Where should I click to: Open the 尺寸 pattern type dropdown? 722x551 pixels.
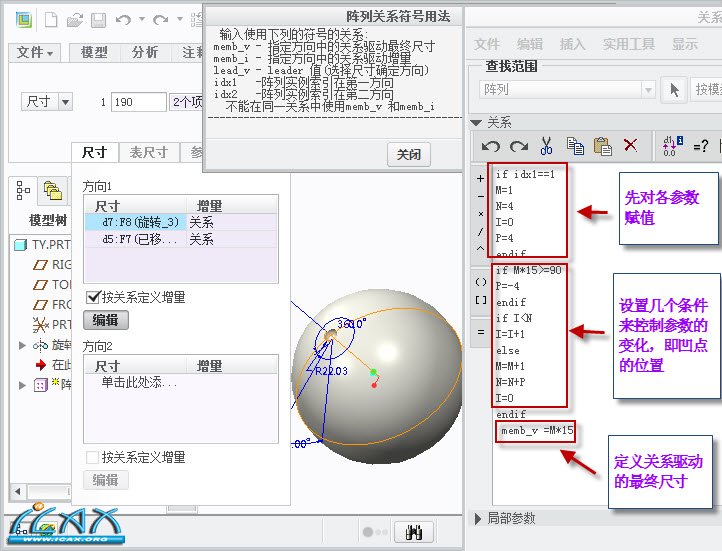pos(65,101)
